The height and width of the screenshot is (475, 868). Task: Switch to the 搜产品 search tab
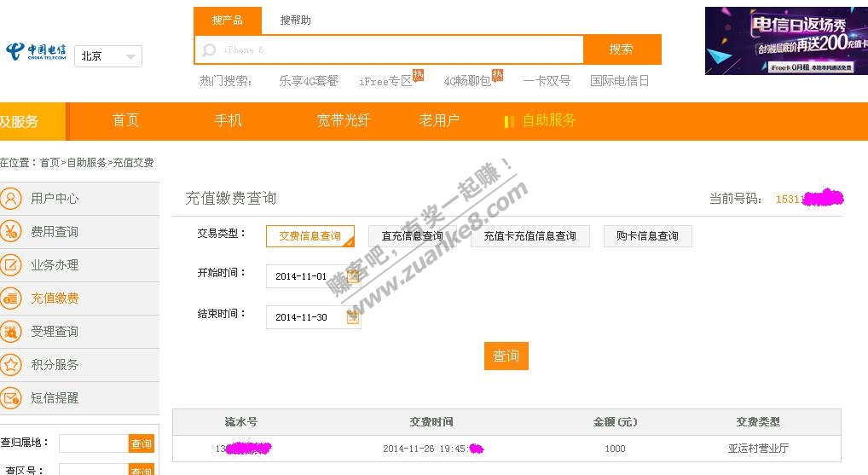pos(228,20)
